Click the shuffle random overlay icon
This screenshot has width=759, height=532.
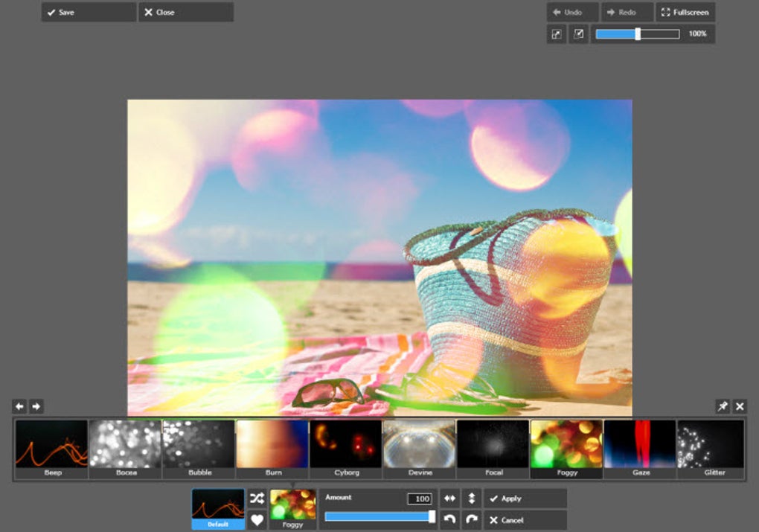[x=257, y=499]
